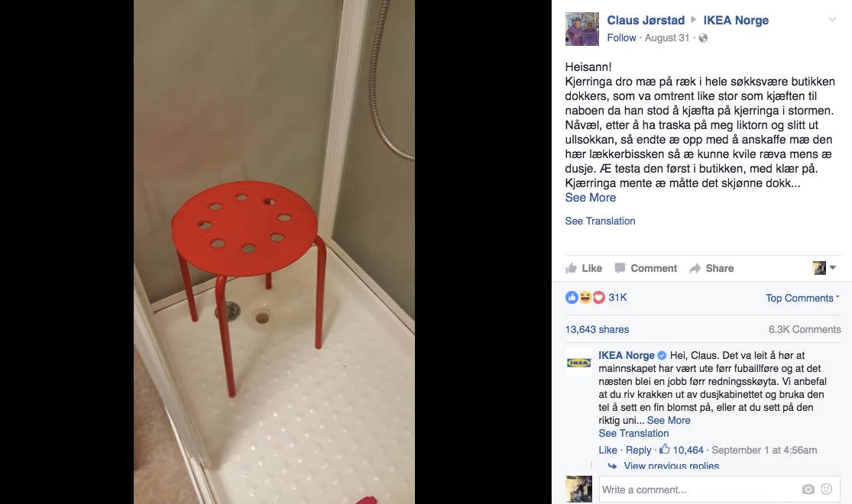This screenshot has height=504, width=852.
Task: Expand the post with See More
Action: (590, 198)
